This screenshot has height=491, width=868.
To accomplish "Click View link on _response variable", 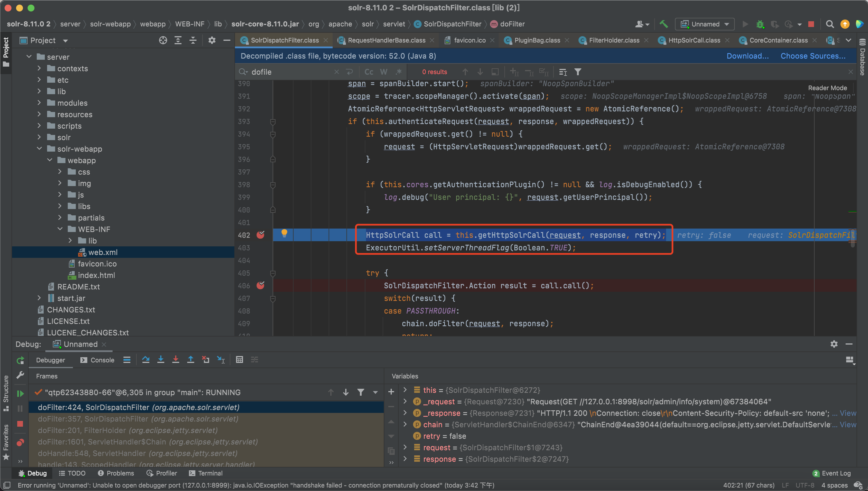I will tap(847, 413).
